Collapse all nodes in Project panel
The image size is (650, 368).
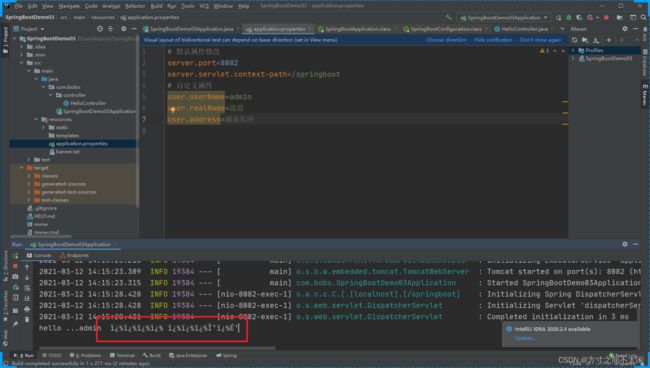110,29
